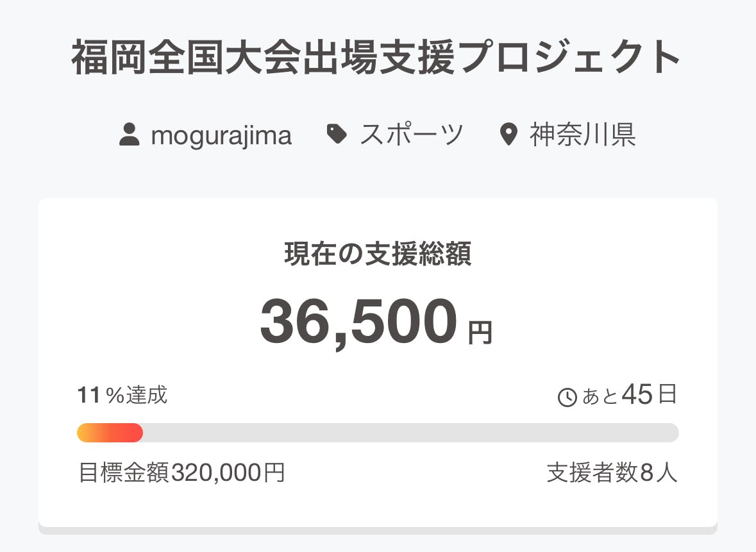Click the 現在の支援総額 heading
Screen dimensions: 756x552
378,255
